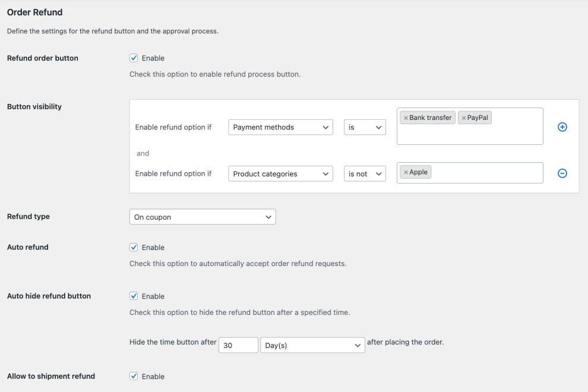Uncheck Auto hide refund button
The image size is (588, 392).
(x=134, y=296)
